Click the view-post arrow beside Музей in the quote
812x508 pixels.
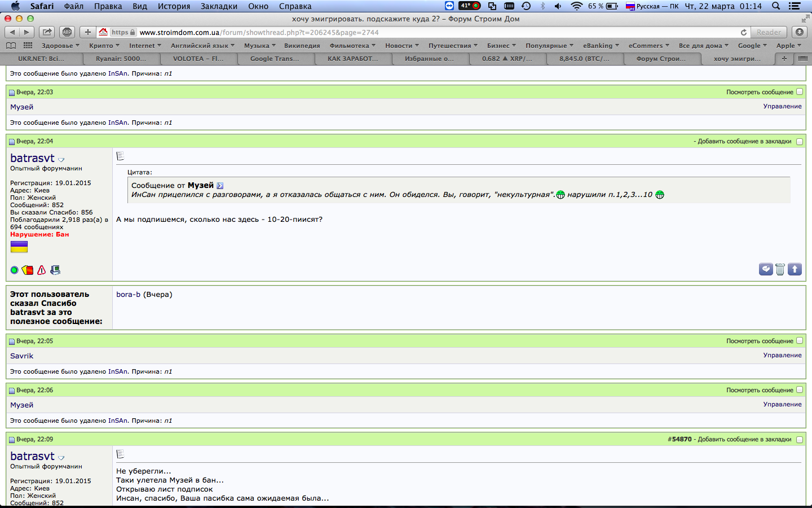point(220,186)
